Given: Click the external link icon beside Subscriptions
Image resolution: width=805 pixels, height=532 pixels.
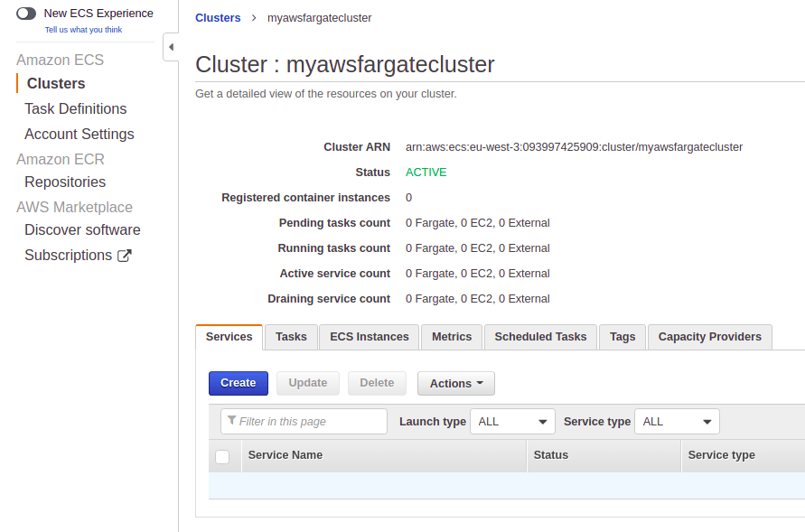Looking at the screenshot, I should (x=125, y=256).
